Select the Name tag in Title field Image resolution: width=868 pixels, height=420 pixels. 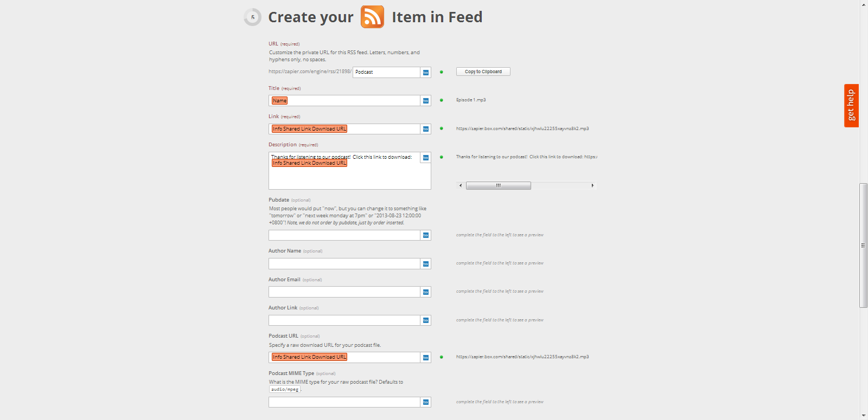[x=280, y=101]
